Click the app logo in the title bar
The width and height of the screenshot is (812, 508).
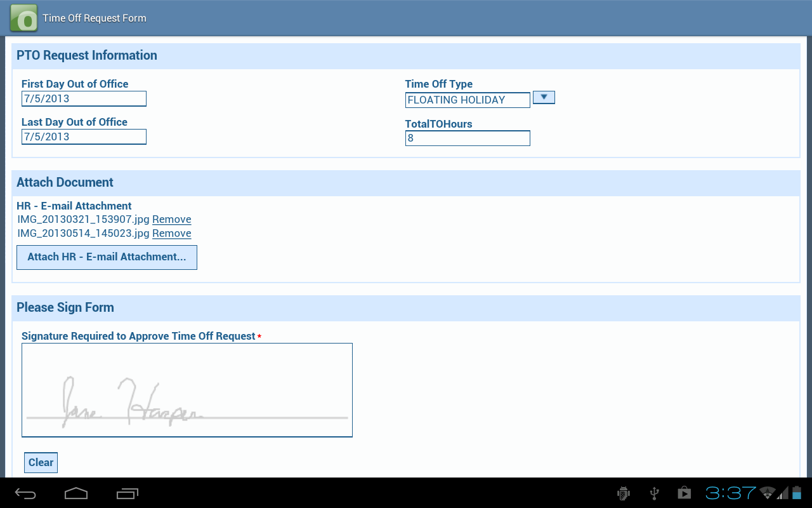[x=23, y=17]
